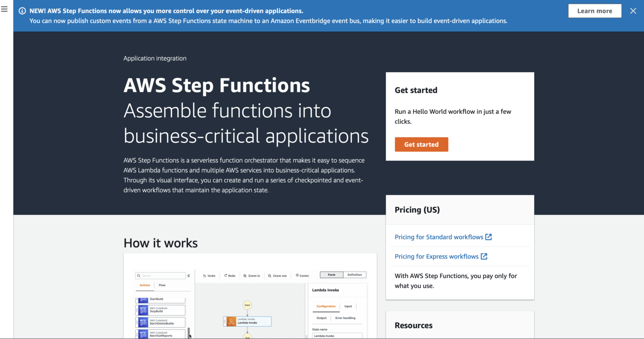The width and height of the screenshot is (644, 339).
Task: Click the info icon in the announcement banner
Action: point(21,10)
